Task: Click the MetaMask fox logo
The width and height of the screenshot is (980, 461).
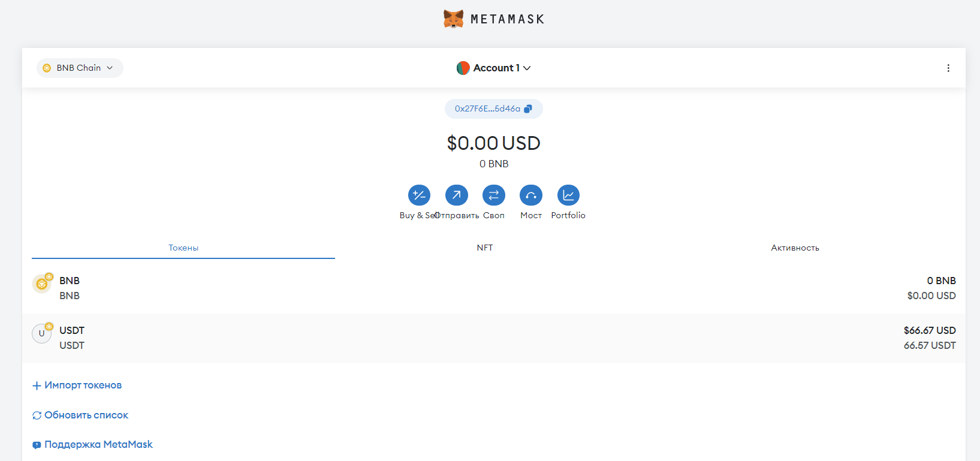Action: pos(454,19)
